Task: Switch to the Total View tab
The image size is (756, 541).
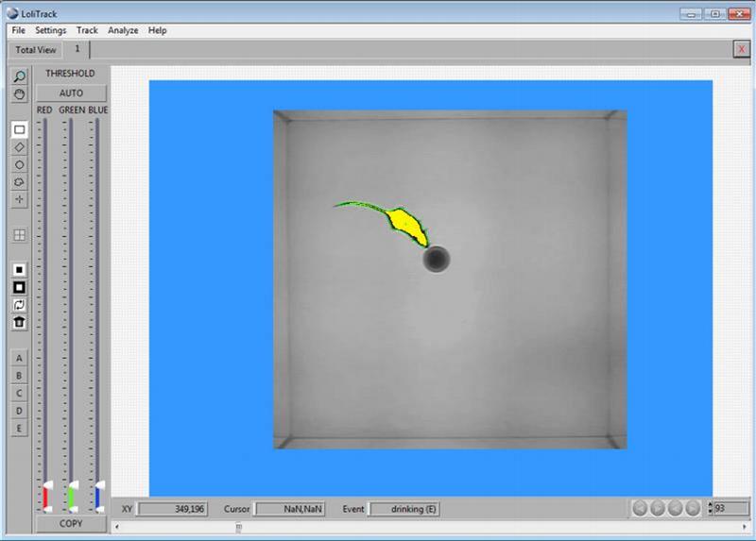Action: 36,50
